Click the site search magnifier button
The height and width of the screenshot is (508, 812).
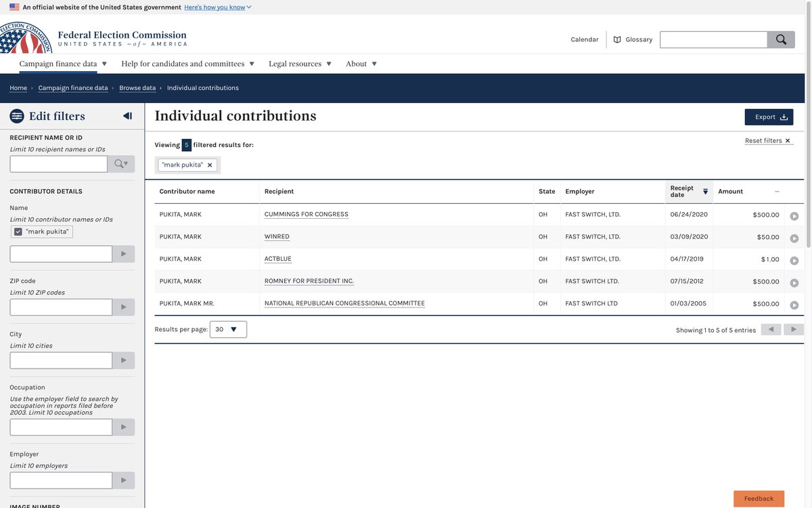point(781,39)
